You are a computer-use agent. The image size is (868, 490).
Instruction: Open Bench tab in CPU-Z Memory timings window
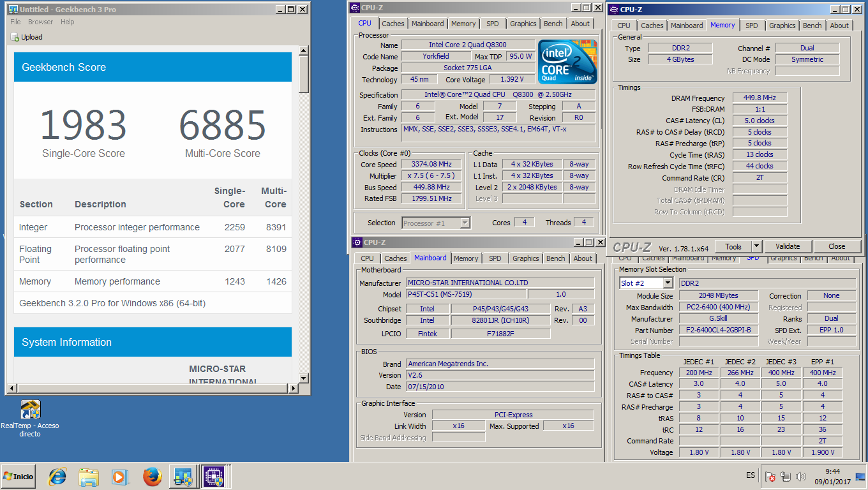click(812, 26)
